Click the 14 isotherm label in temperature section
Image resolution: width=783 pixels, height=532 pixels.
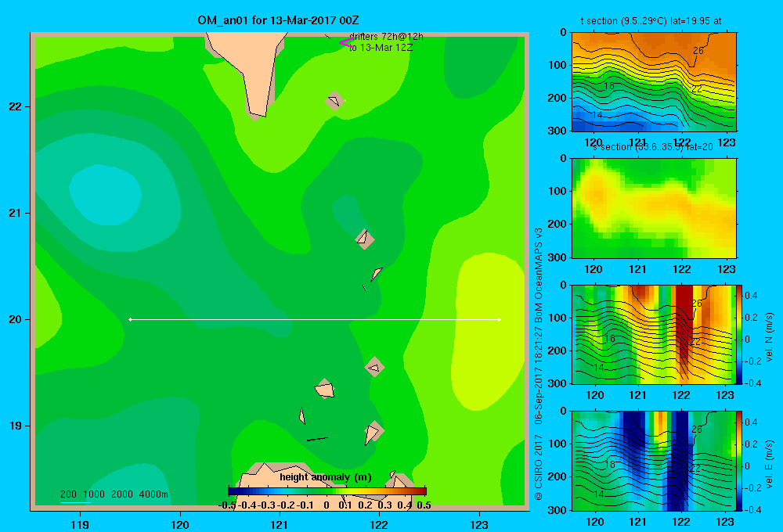tap(597, 115)
